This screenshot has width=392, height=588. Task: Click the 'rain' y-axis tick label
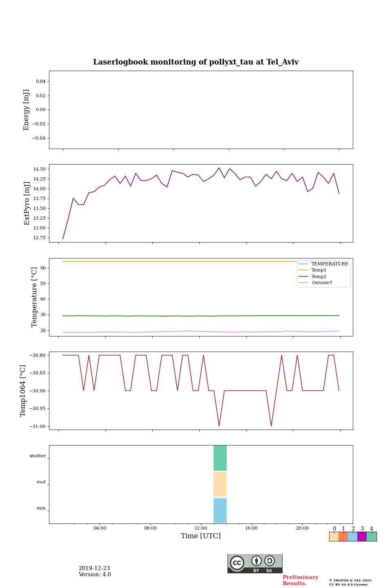point(41,508)
